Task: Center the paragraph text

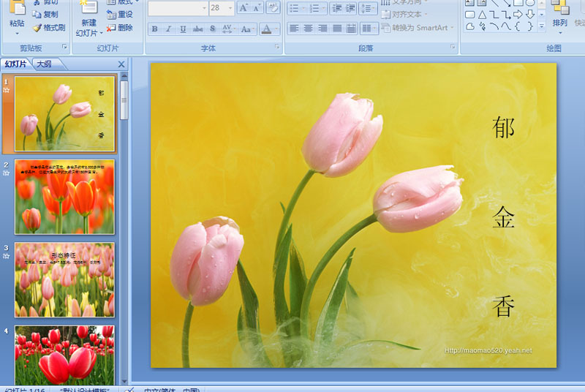Action: coord(308,29)
